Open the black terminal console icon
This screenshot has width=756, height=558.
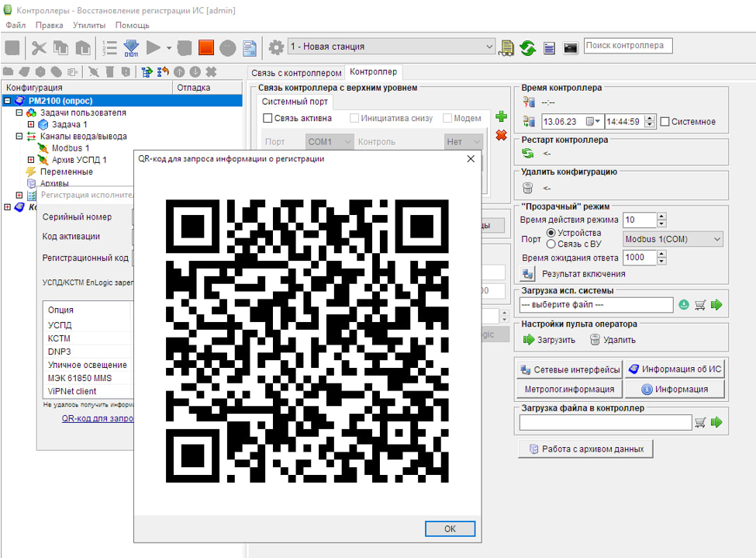(x=571, y=48)
